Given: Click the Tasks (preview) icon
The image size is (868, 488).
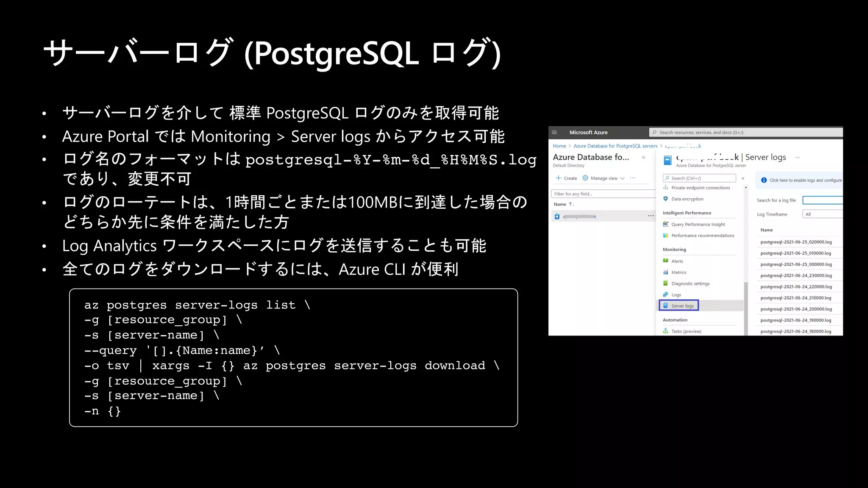Looking at the screenshot, I should coord(666,331).
